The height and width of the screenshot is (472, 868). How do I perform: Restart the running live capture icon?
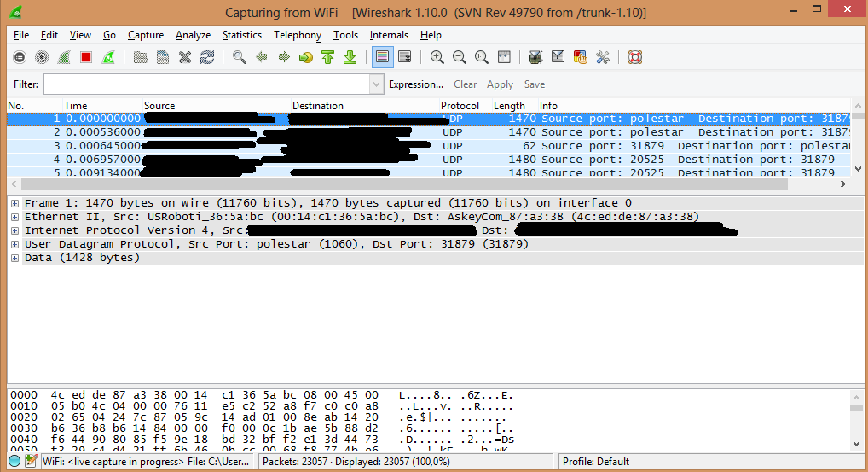click(x=108, y=57)
